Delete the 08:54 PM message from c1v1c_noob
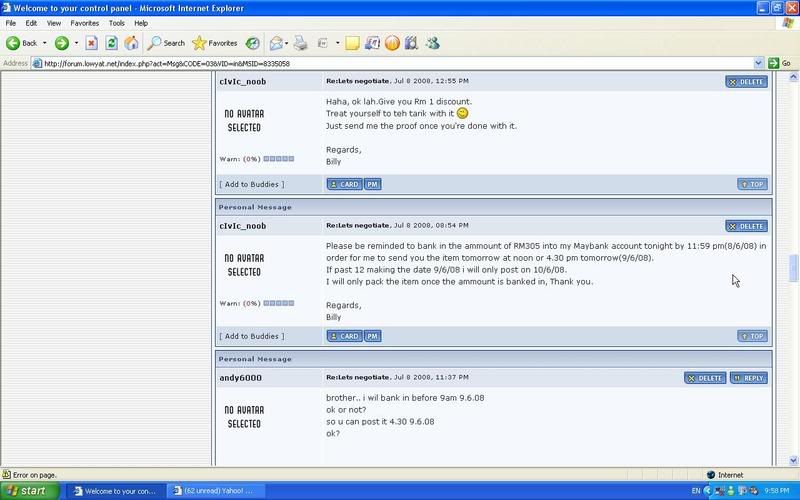The width and height of the screenshot is (800, 500). (746, 226)
